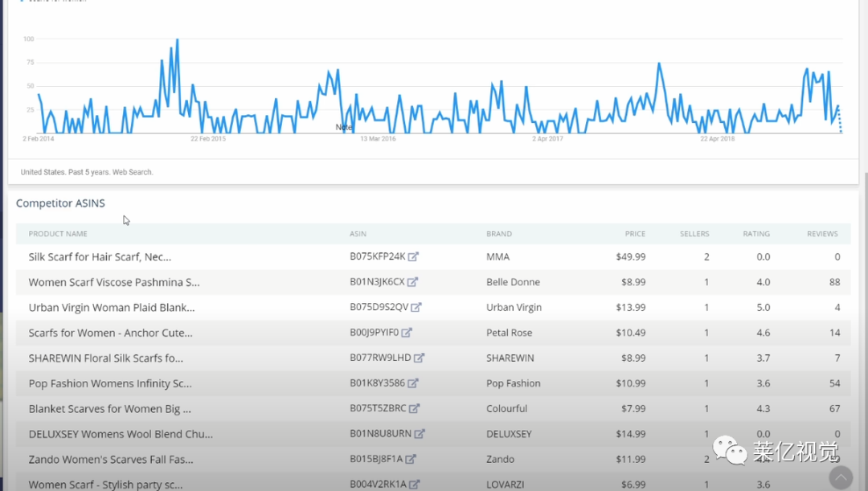Select 'Blanket Scarves for Women Big ...' product
Image resolution: width=868 pixels, height=491 pixels.
110,408
